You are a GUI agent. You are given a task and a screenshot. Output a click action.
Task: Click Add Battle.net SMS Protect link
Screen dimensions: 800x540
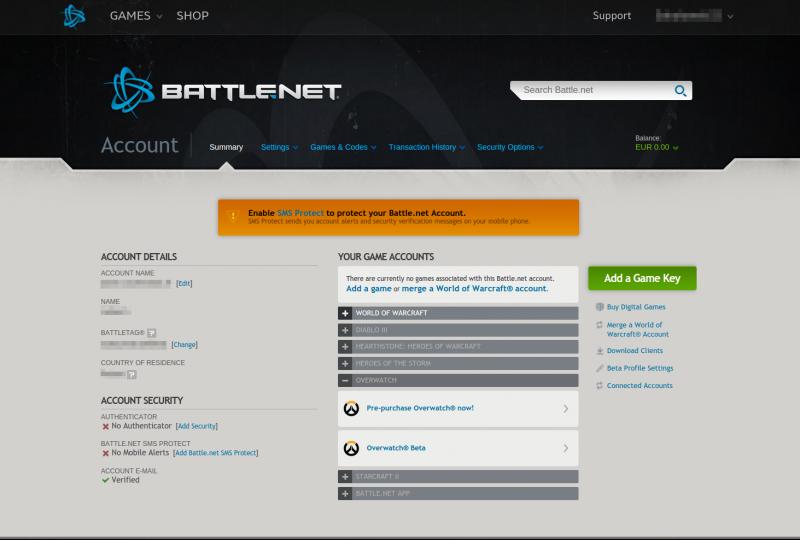click(215, 453)
